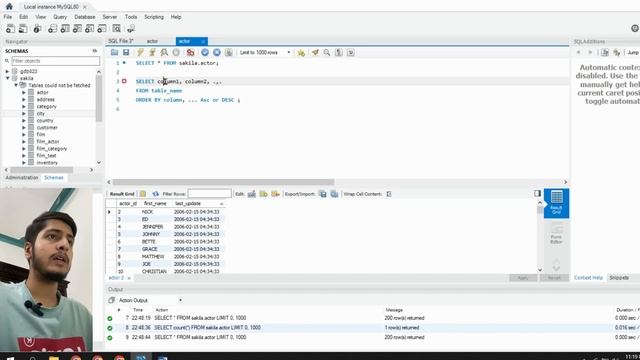Focus the Filter Rows input field
640x360 pixels.
click(209, 193)
